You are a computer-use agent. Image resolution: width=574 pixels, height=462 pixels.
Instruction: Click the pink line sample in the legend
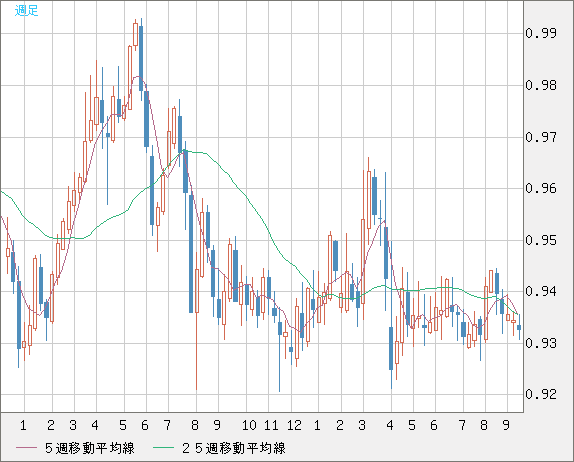tap(26, 448)
